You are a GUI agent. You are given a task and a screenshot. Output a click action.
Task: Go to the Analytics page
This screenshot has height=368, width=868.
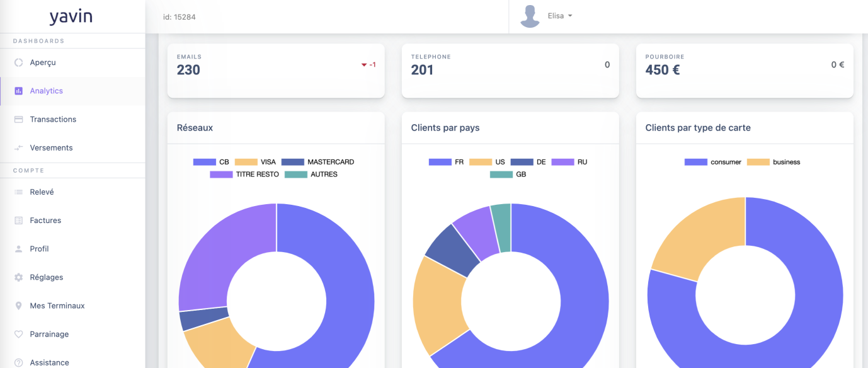[72, 91]
